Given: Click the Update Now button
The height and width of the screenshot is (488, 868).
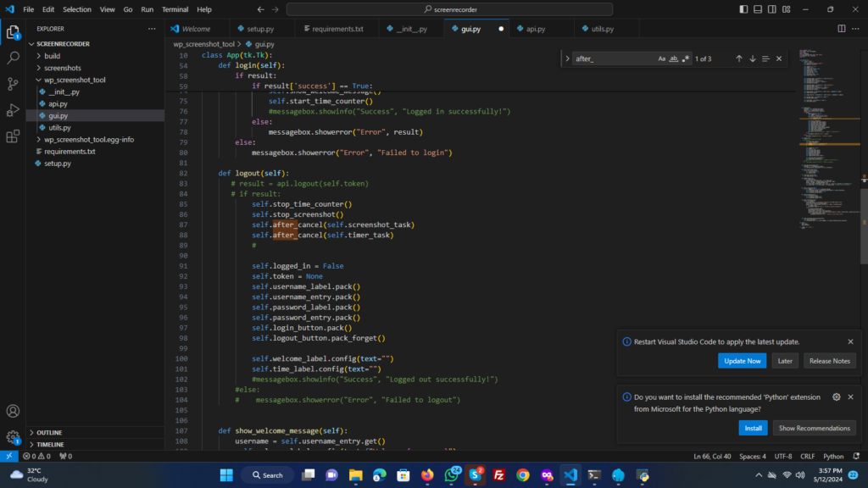Looking at the screenshot, I should pyautogui.click(x=743, y=361).
